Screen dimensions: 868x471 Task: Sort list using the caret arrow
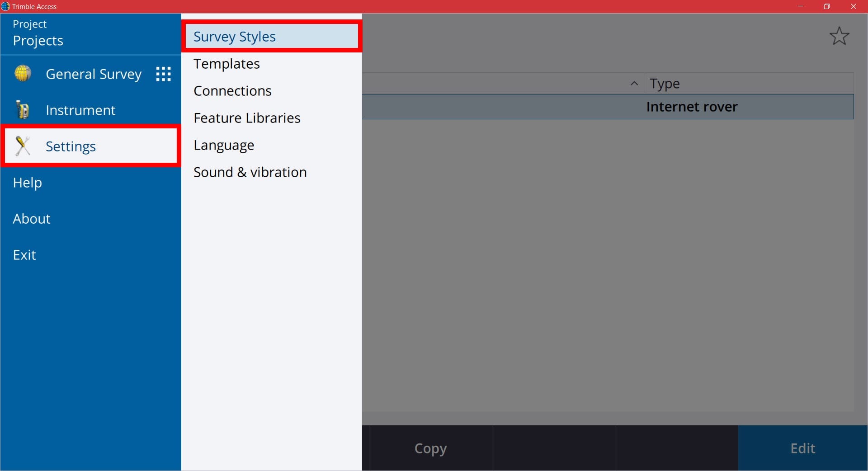coord(634,83)
